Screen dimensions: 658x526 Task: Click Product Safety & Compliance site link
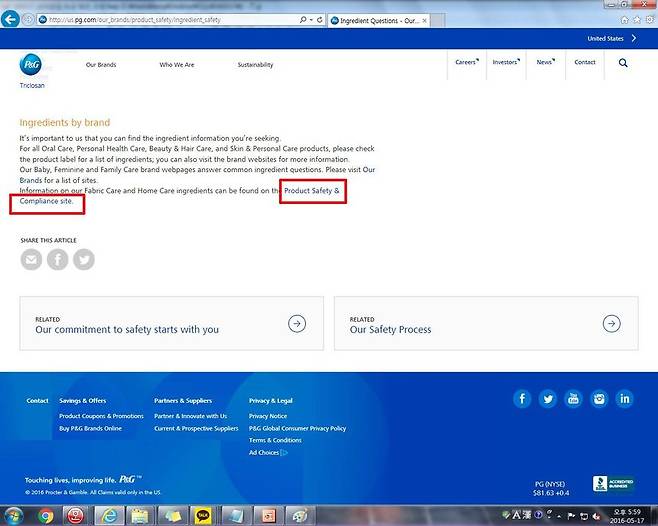click(x=312, y=190)
